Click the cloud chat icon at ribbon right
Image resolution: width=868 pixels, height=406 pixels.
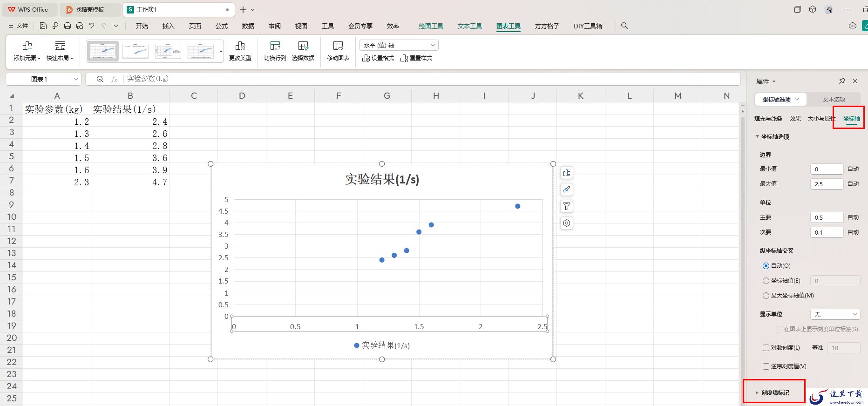(853, 26)
